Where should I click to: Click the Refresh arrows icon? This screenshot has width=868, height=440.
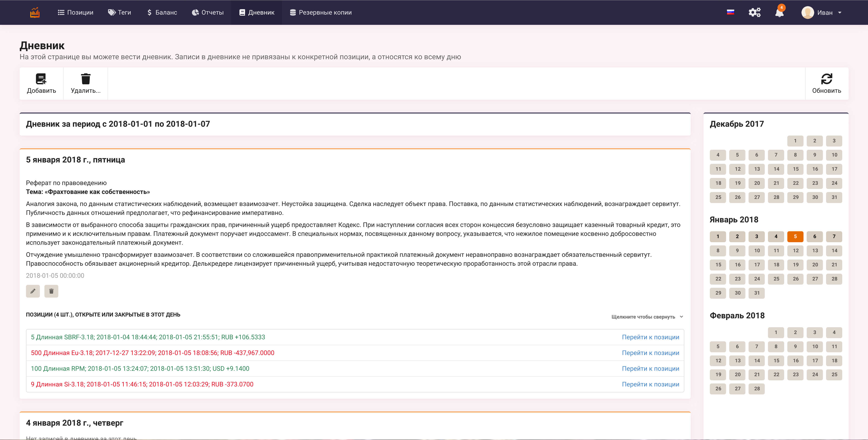tap(826, 79)
